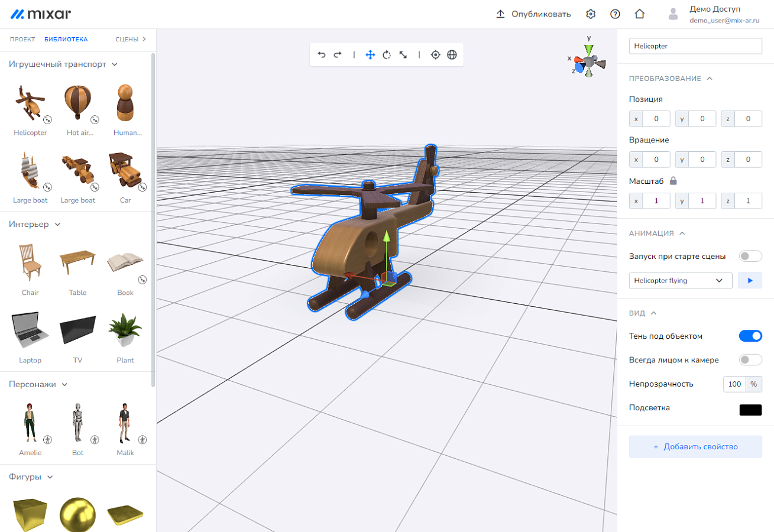Click the globe world-space icon

(452, 54)
